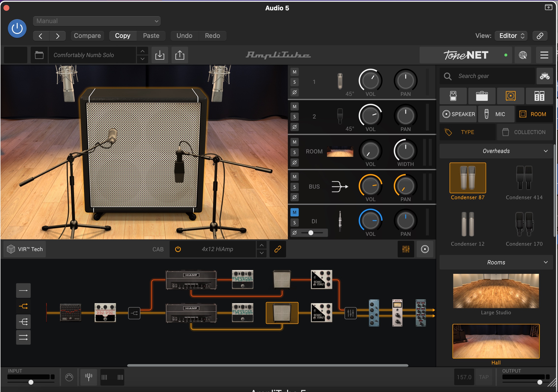Select the three-path split routing icon
This screenshot has height=392, width=558.
[23, 322]
